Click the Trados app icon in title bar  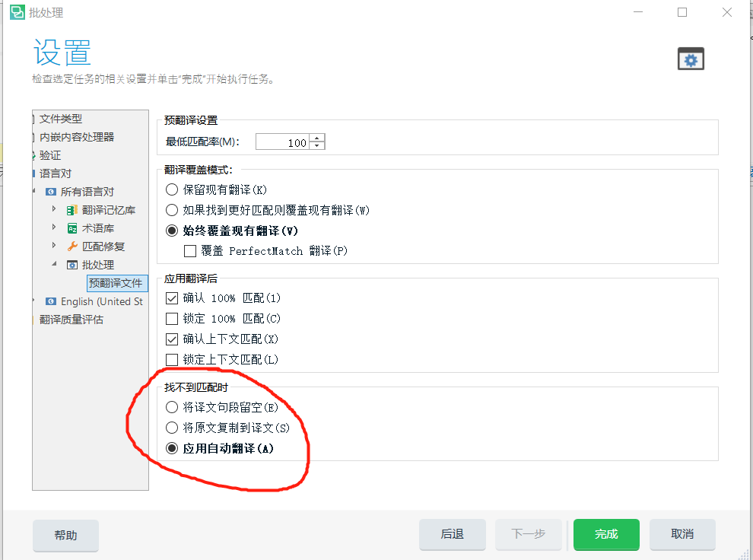[x=17, y=12]
